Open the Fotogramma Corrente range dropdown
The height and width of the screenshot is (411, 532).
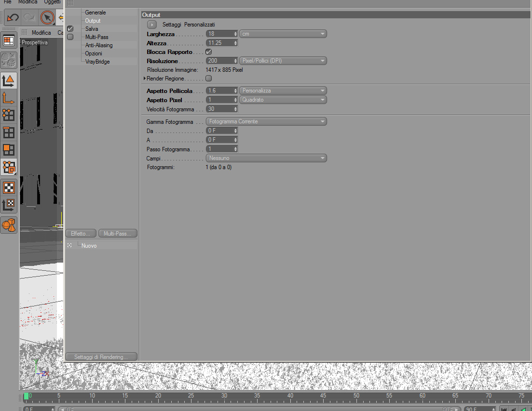(266, 121)
